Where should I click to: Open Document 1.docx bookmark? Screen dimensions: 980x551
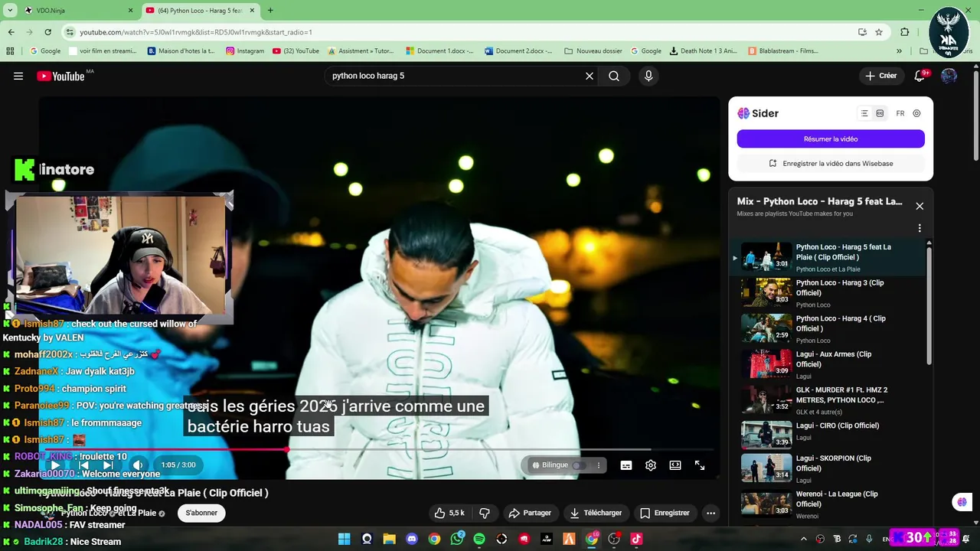pyautogui.click(x=440, y=51)
